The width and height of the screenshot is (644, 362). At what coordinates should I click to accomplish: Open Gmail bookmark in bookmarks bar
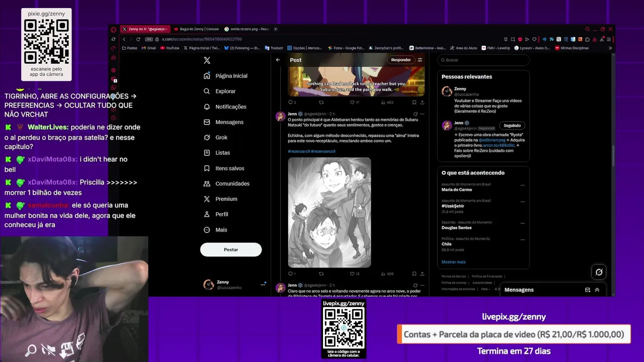click(148, 48)
